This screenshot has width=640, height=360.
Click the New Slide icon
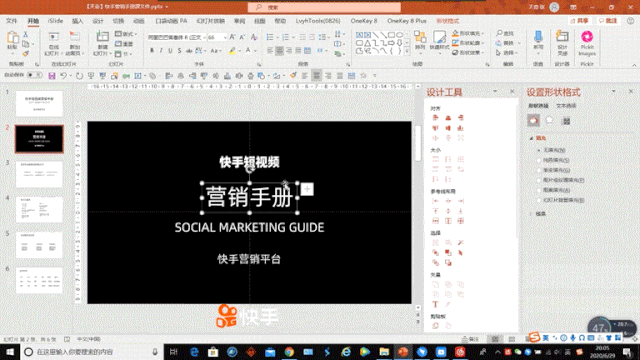click(102, 37)
